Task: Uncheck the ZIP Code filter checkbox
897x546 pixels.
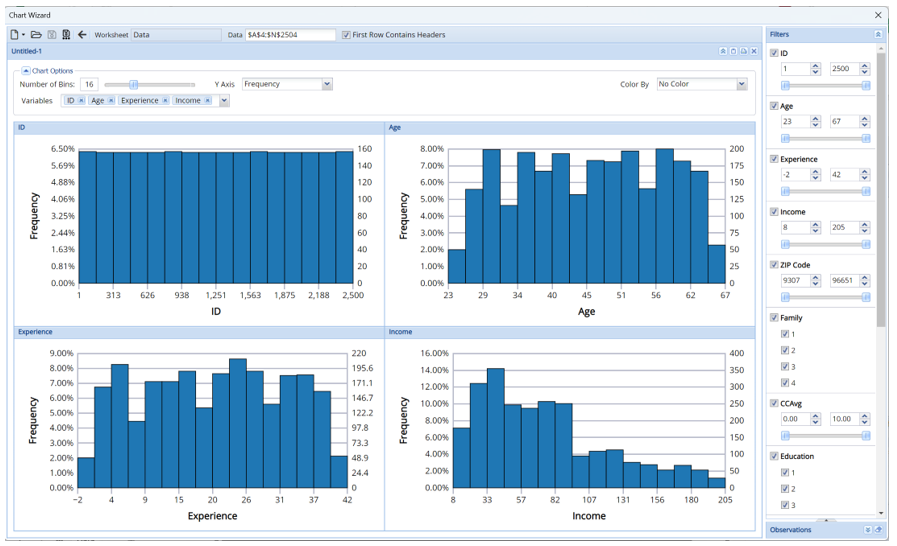Action: 774,265
